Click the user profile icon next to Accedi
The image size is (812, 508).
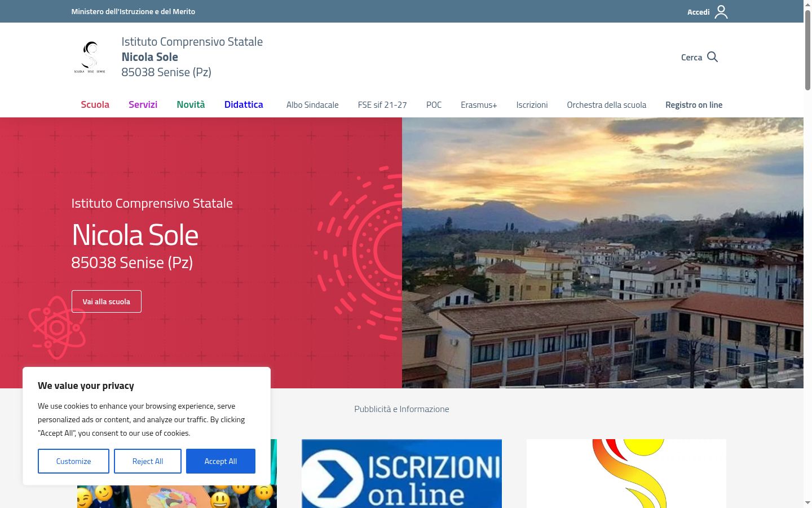pyautogui.click(x=721, y=12)
